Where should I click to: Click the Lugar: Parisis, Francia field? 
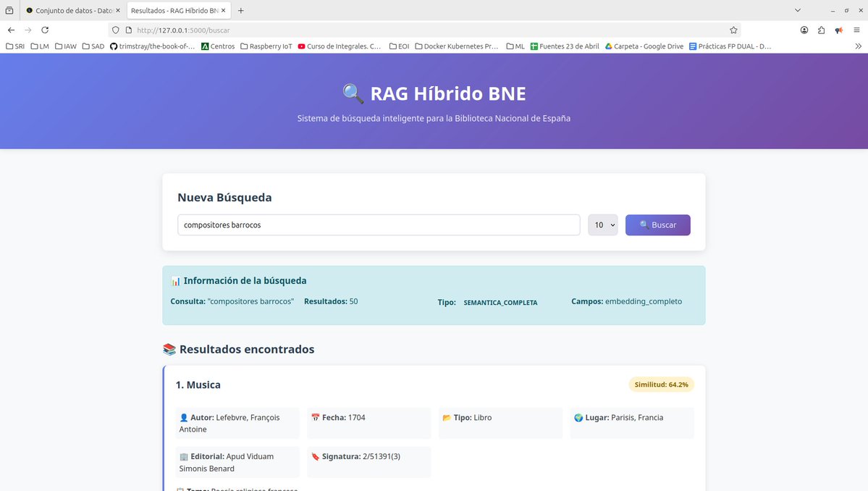click(631, 424)
